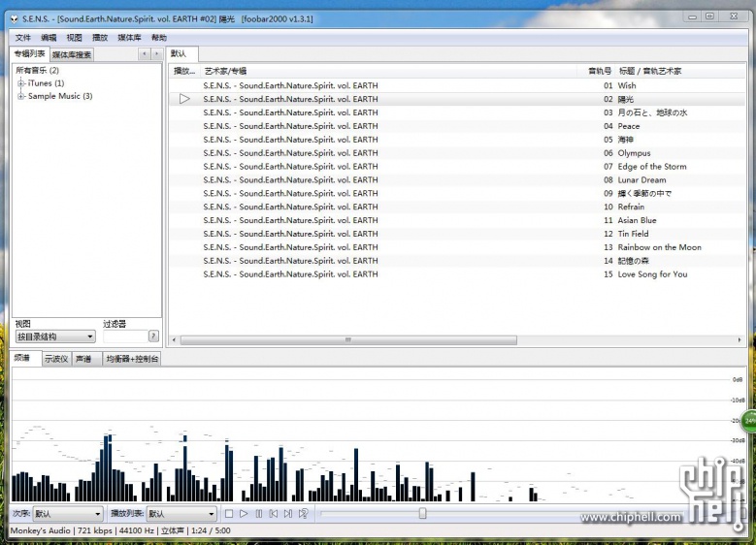Select track 05 海神
756x545 pixels.
tap(457, 140)
